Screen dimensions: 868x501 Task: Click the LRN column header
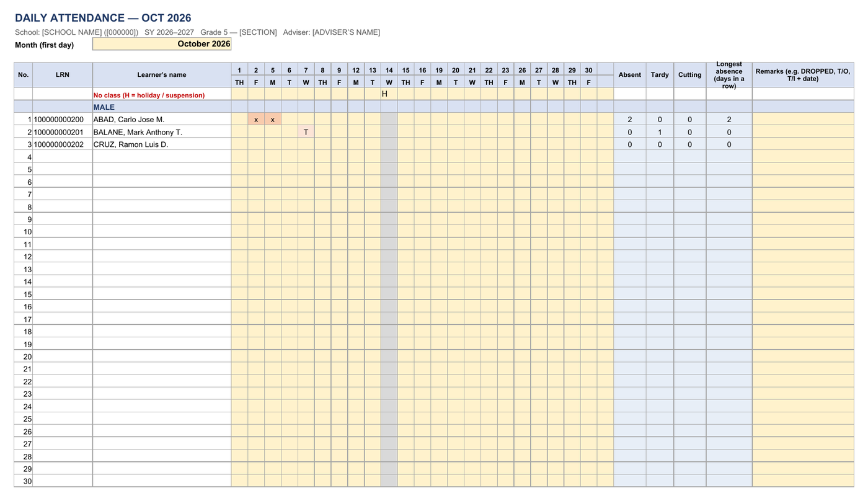tap(63, 75)
